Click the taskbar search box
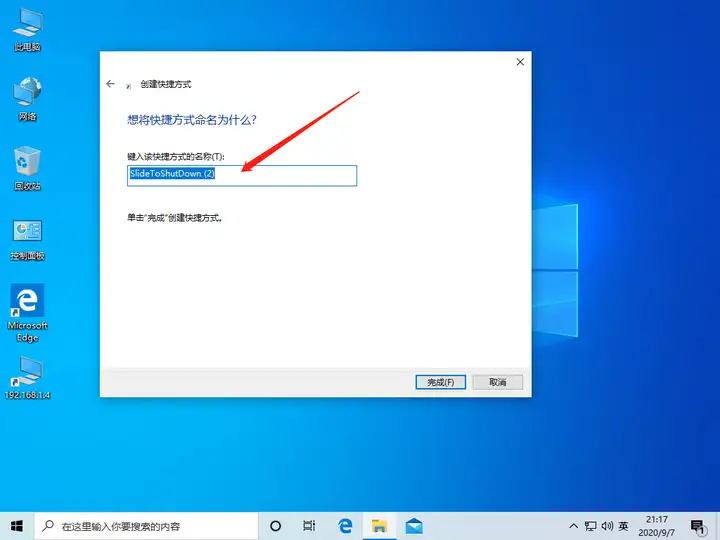720x540 pixels. click(x=146, y=526)
